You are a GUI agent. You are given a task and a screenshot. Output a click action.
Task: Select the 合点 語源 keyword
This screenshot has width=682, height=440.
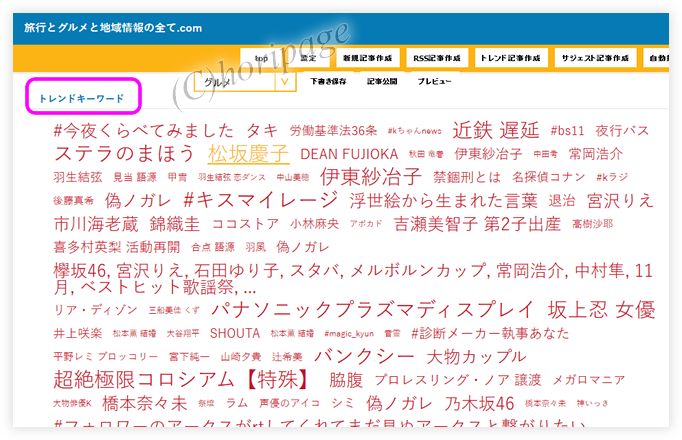[213, 247]
